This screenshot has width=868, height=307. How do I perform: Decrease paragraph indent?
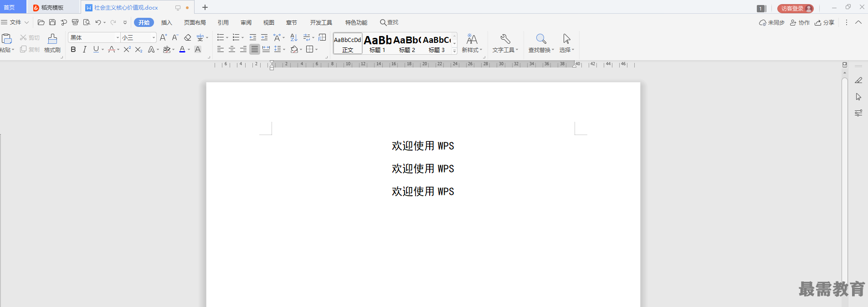253,37
